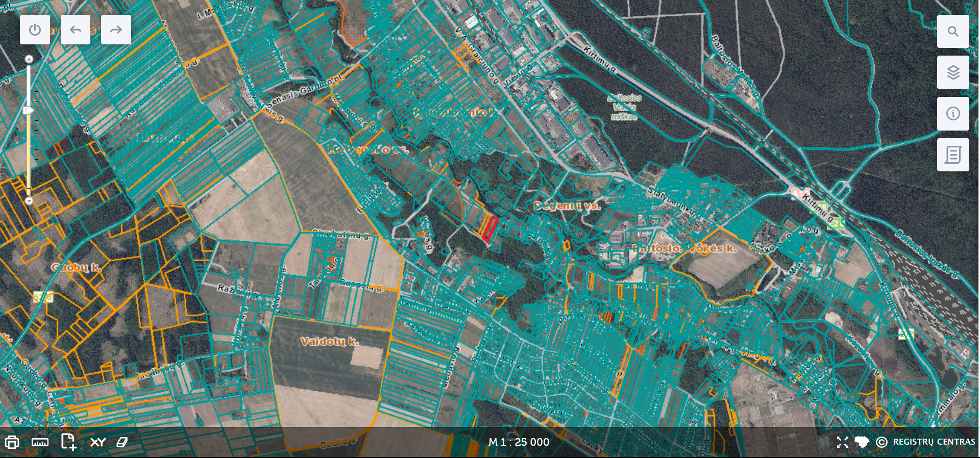Viewport: 980px width, 458px height.
Task: Click the add document icon
Action: click(68, 442)
